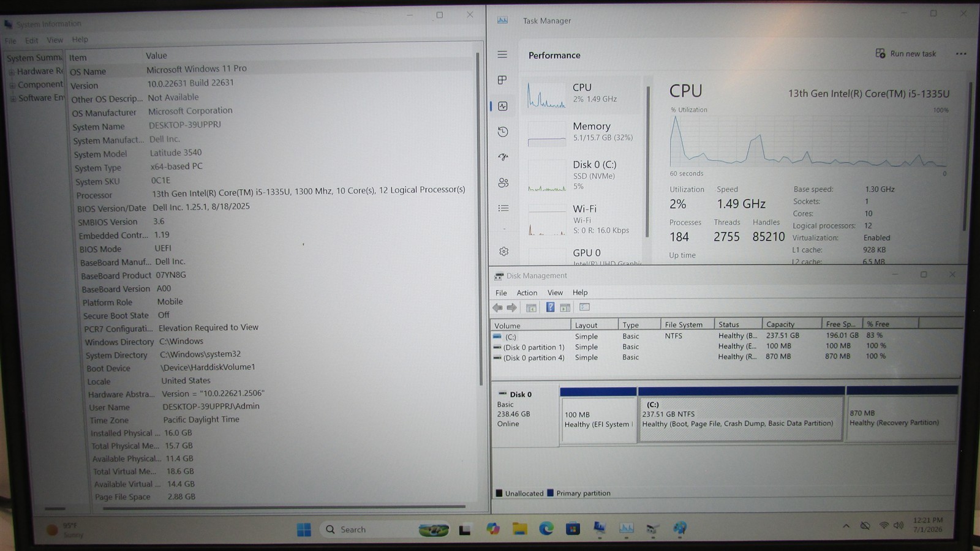Click Show/Hide Console Tree toolbar icon
The height and width of the screenshot is (551, 980).
(x=531, y=307)
